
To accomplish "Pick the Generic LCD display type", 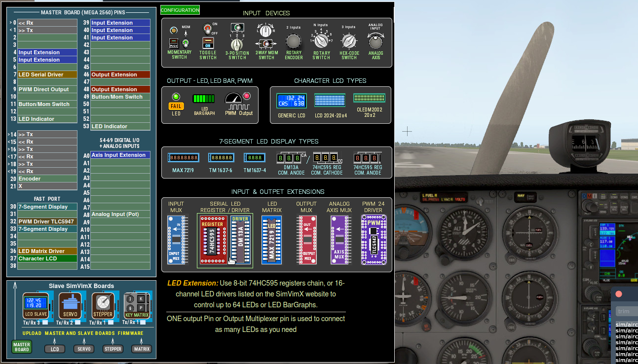I will pyautogui.click(x=291, y=101).
